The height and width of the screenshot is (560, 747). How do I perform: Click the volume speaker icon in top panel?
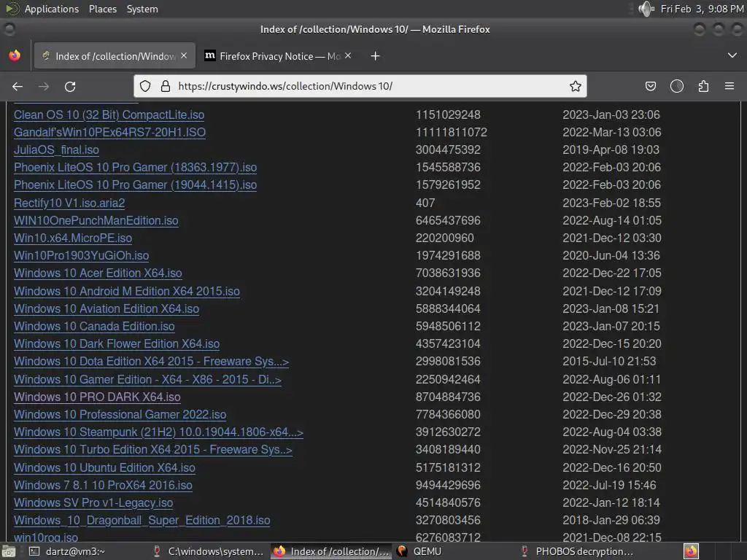point(646,9)
